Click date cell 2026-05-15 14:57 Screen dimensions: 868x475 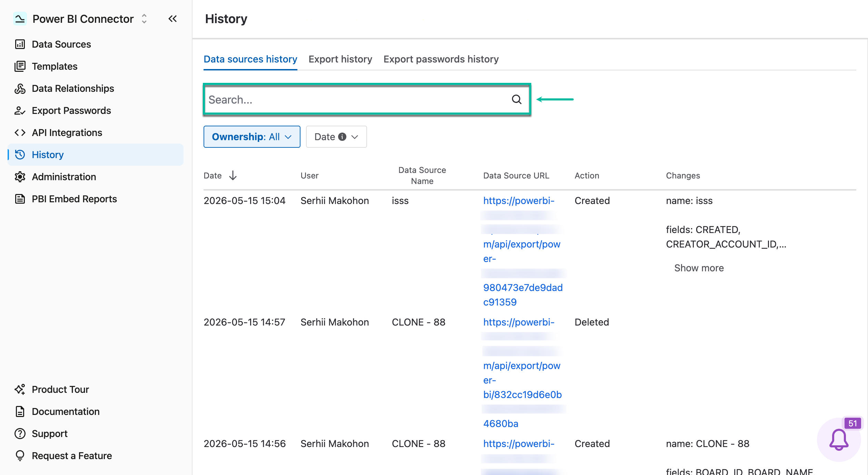[x=244, y=322]
